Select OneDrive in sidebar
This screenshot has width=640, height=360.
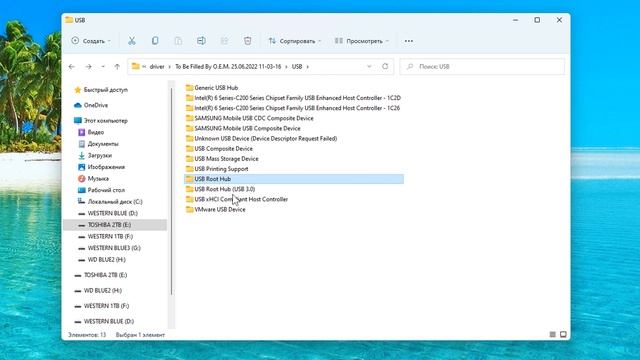pos(96,105)
